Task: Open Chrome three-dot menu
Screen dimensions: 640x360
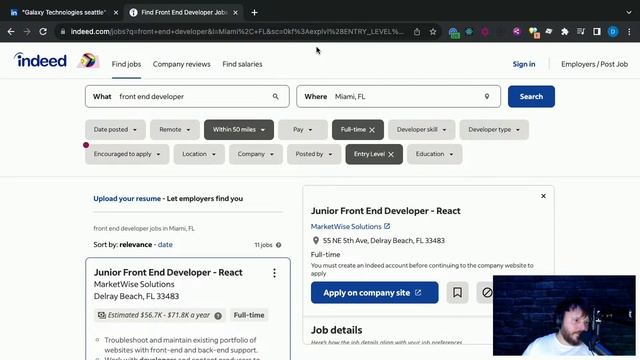Action: coord(629,31)
